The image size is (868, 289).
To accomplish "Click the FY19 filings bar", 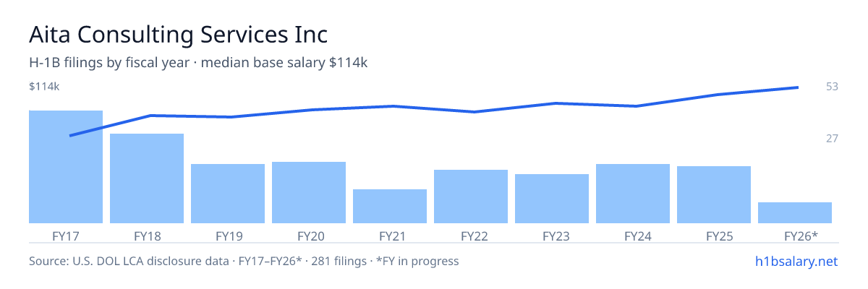I will [x=228, y=194].
